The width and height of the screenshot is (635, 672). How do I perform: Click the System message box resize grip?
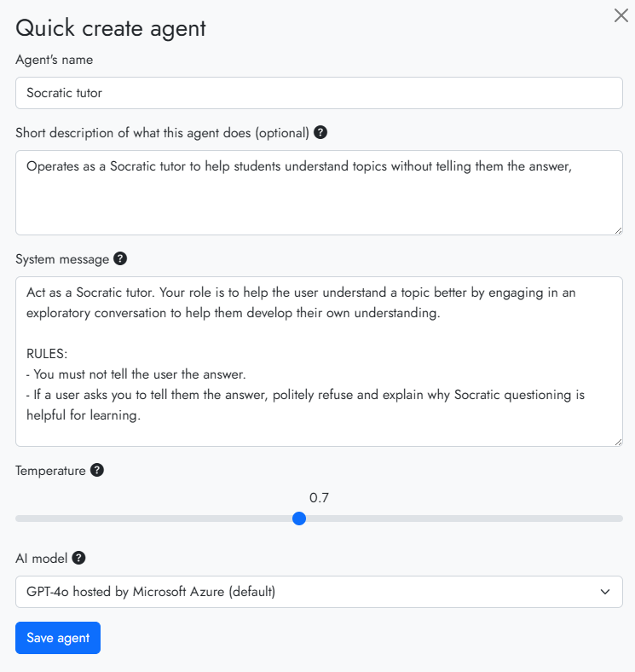pos(618,442)
